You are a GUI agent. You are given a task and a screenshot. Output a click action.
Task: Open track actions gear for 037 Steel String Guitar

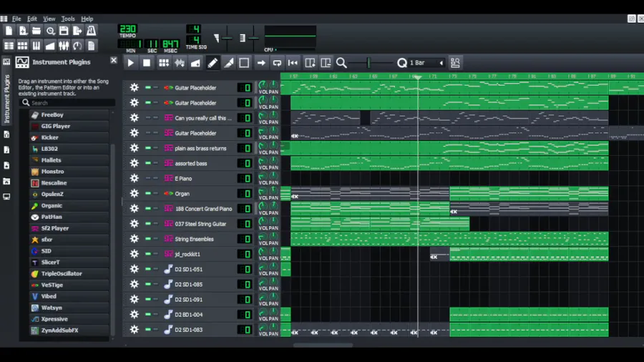[135, 224]
